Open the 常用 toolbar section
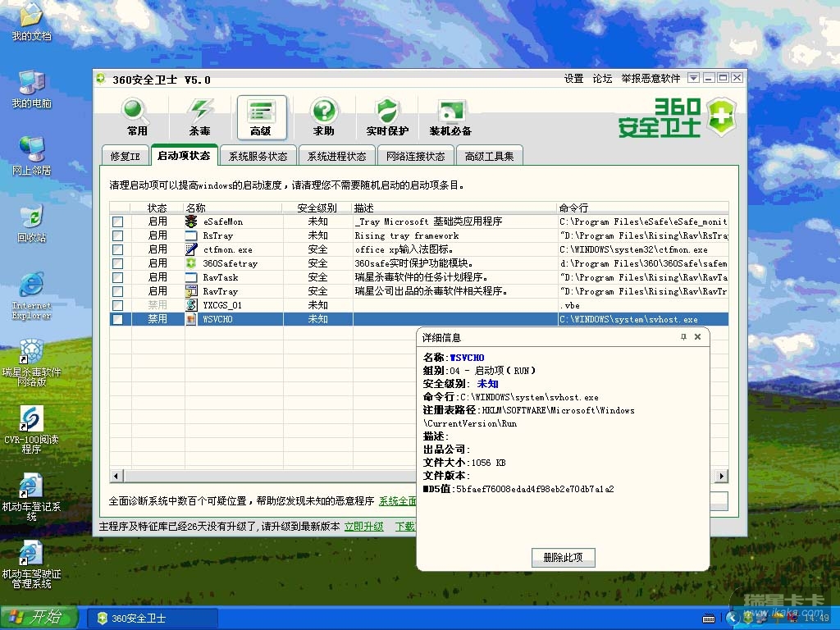The image size is (840, 630). [x=136, y=117]
